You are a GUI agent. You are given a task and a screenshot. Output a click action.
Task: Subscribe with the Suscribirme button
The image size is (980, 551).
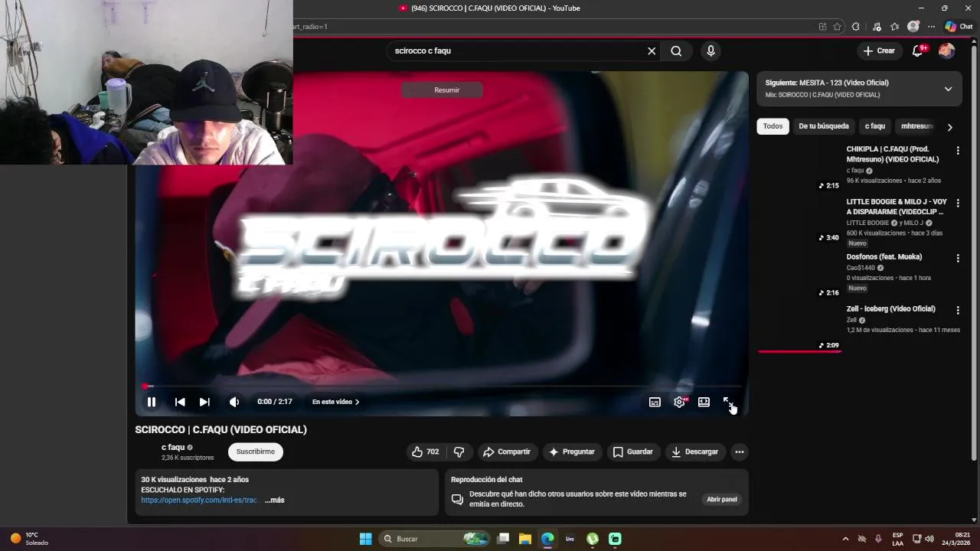256,452
